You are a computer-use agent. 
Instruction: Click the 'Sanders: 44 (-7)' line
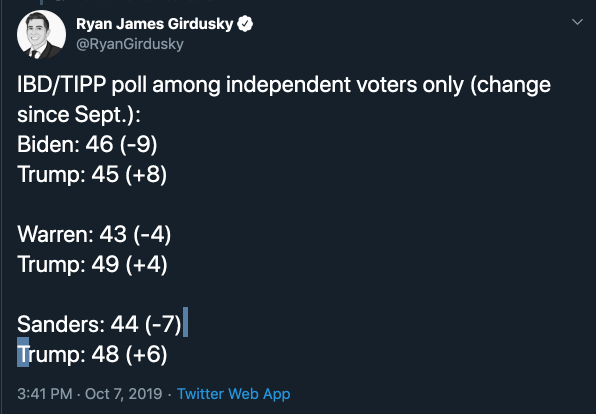click(99, 324)
